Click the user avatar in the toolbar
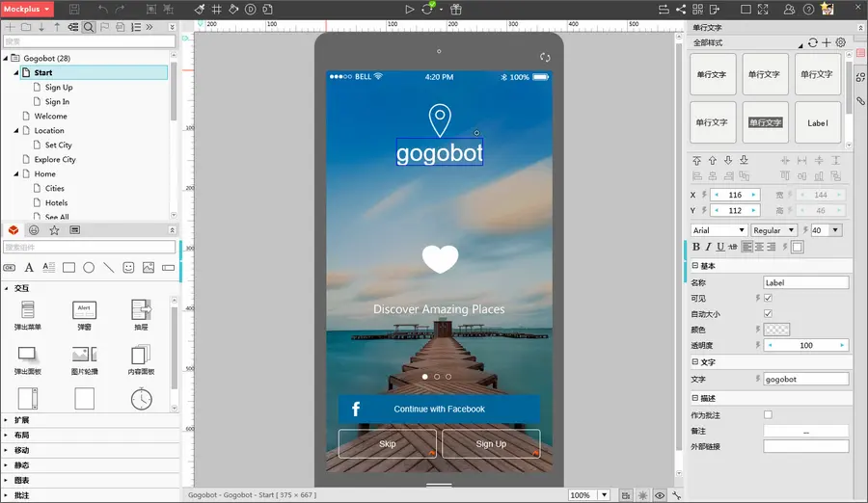 point(827,9)
